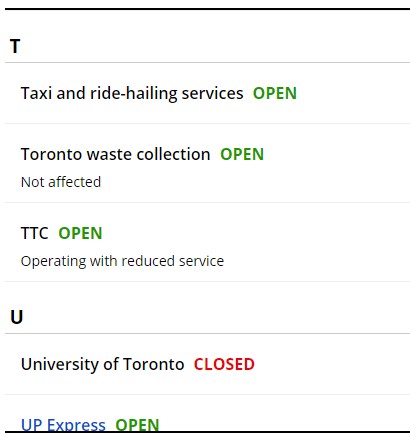Open the UP Express link
This screenshot has height=436, width=410.
(63, 425)
